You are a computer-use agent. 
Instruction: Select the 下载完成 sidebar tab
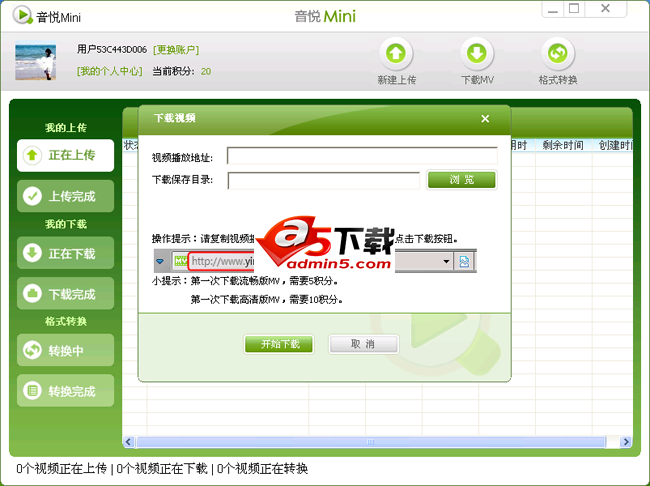pyautogui.click(x=65, y=294)
